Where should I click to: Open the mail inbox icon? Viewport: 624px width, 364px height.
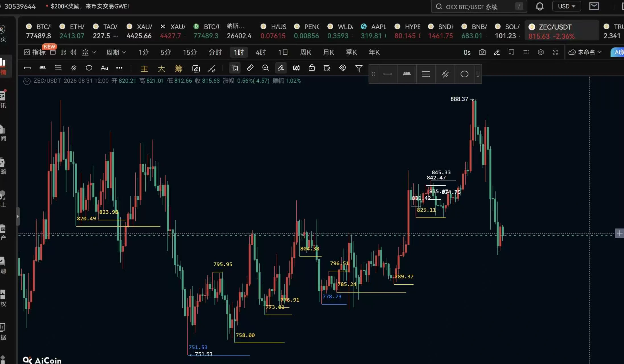click(594, 6)
